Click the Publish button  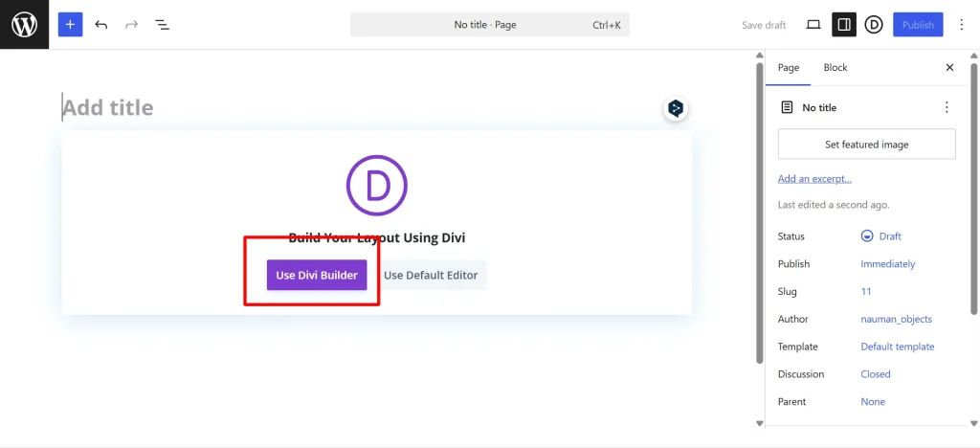coord(918,25)
